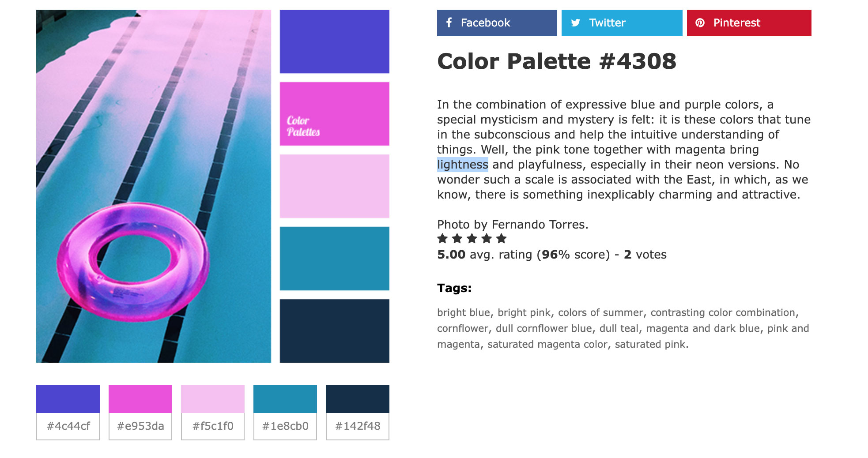
Task: Open the 'bright blue' tag
Action: click(463, 312)
